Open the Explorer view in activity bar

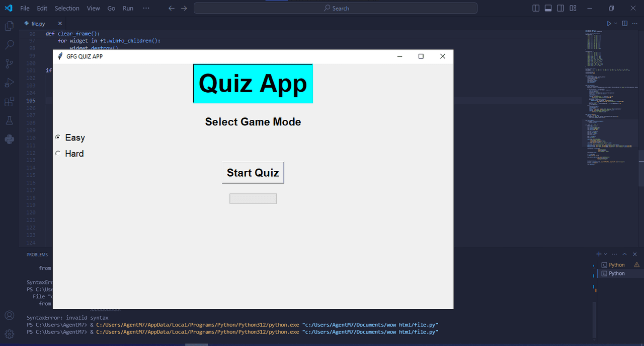(9, 26)
